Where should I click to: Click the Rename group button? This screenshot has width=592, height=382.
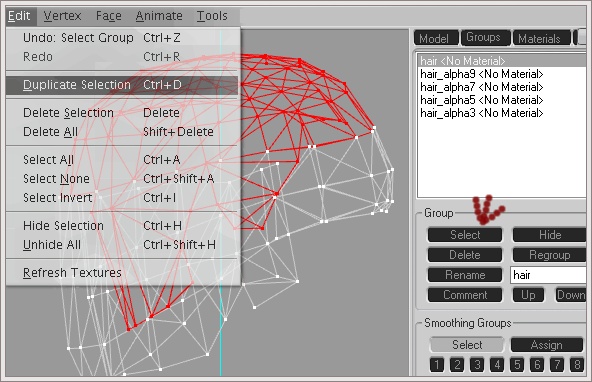click(465, 275)
